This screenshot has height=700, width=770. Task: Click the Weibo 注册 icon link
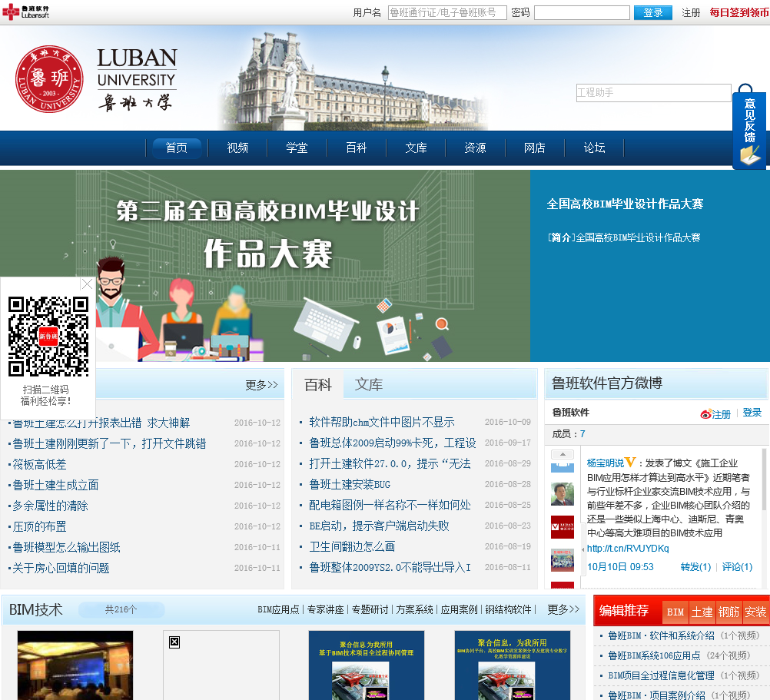pyautogui.click(x=715, y=414)
